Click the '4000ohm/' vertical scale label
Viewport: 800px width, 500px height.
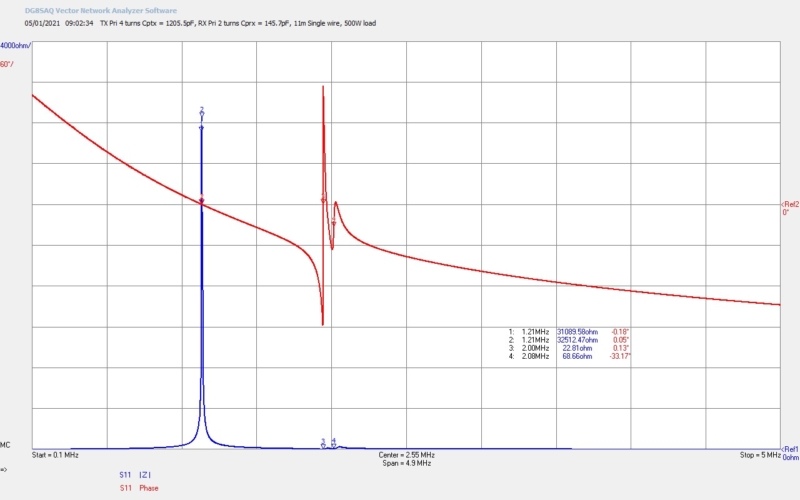pyautogui.click(x=15, y=46)
